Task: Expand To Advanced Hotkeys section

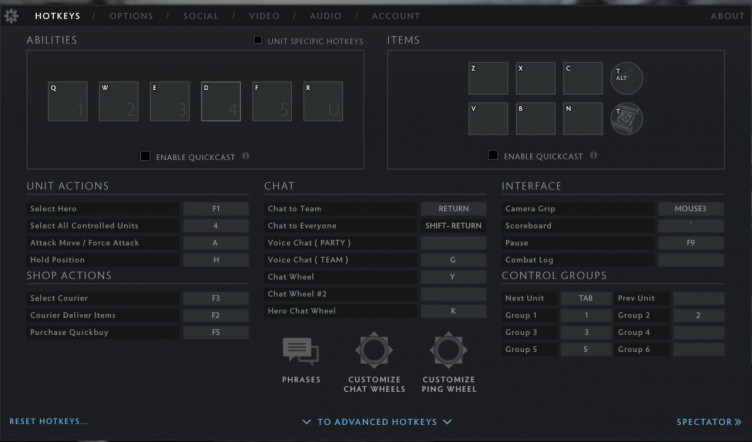Action: (376, 422)
